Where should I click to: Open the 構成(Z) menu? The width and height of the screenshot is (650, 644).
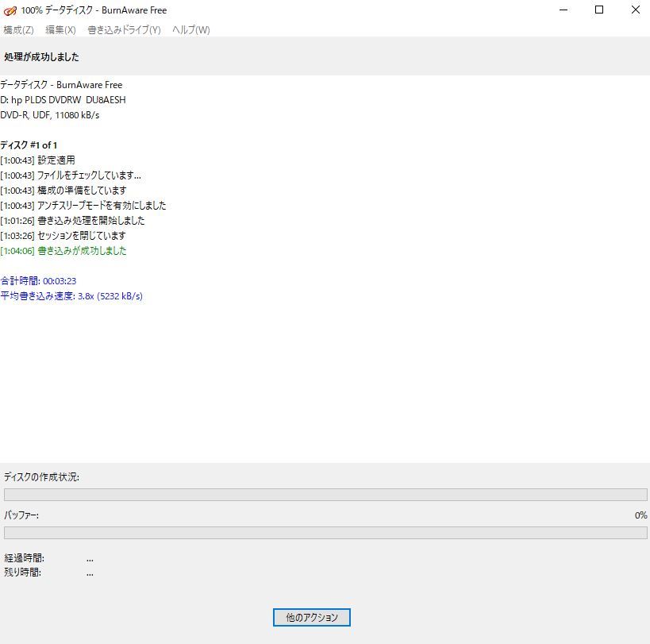19,30
